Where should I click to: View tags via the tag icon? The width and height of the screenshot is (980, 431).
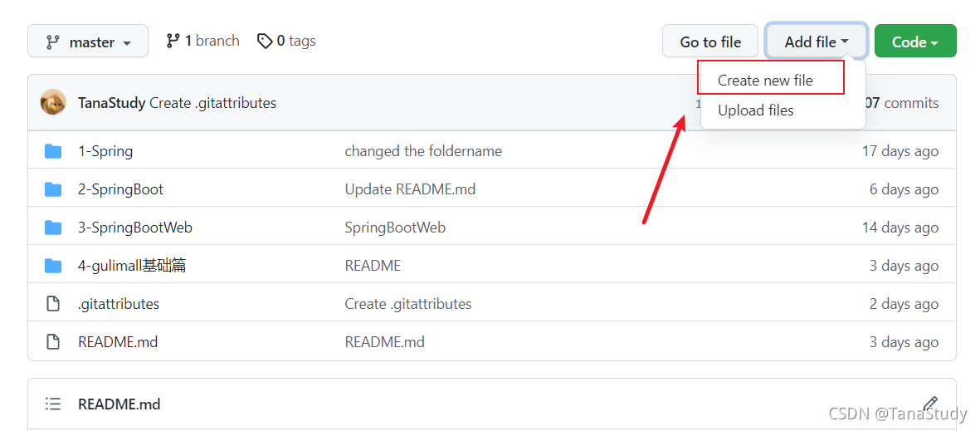pyautogui.click(x=265, y=42)
